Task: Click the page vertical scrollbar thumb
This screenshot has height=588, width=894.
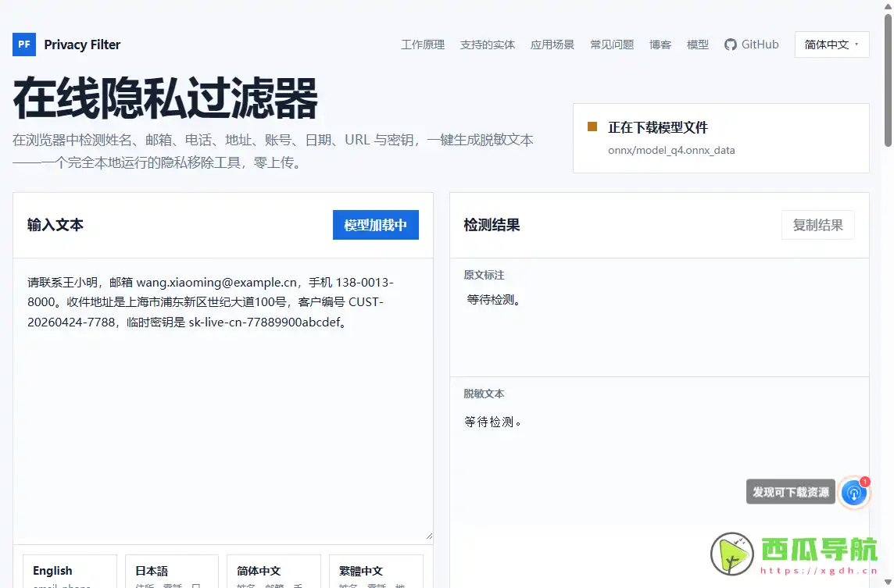Action: 888,80
